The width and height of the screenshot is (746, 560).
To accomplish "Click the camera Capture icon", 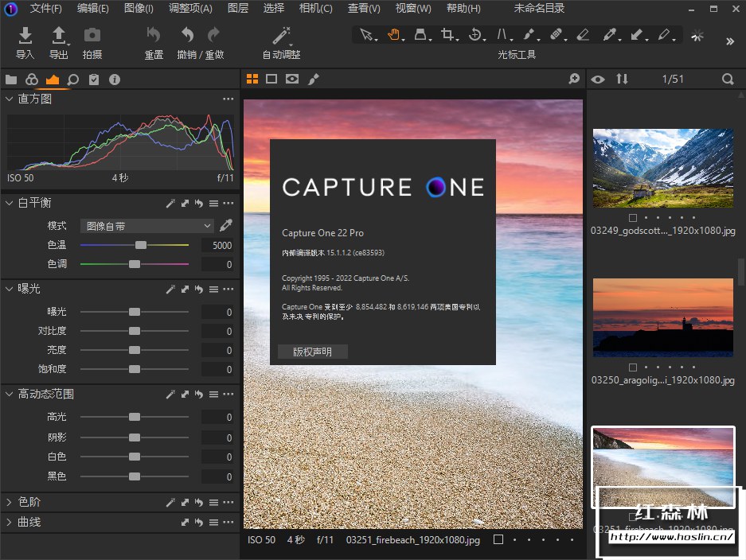I will 92,36.
